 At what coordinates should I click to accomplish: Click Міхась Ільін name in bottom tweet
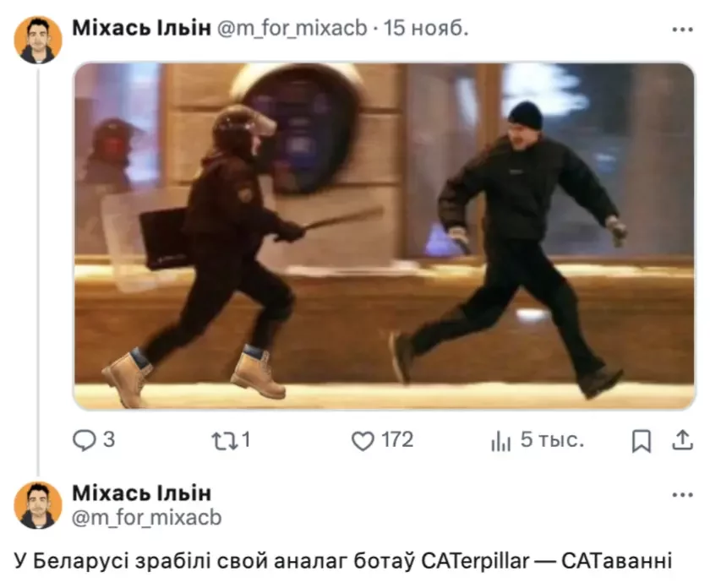tap(141, 493)
